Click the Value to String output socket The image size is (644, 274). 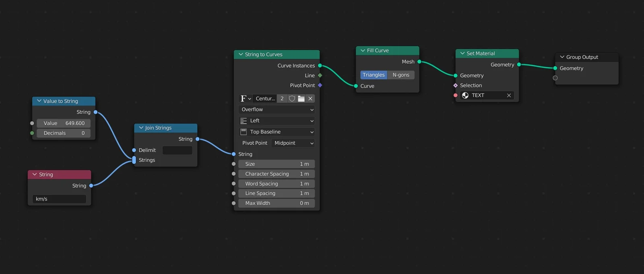pos(95,112)
